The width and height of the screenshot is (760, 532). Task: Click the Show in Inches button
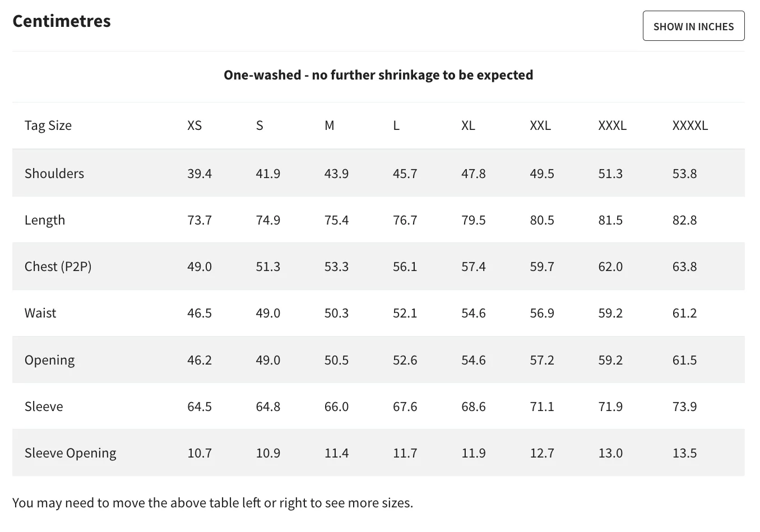[x=693, y=26]
